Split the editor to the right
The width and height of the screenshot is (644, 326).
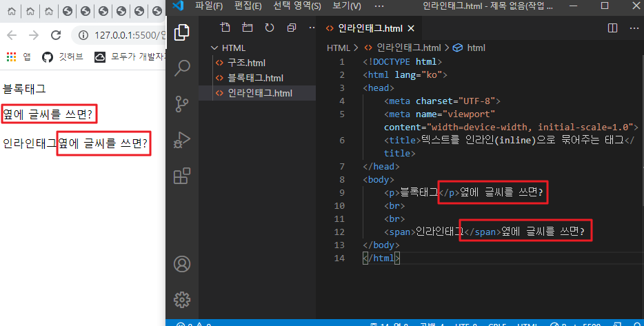tap(612, 28)
